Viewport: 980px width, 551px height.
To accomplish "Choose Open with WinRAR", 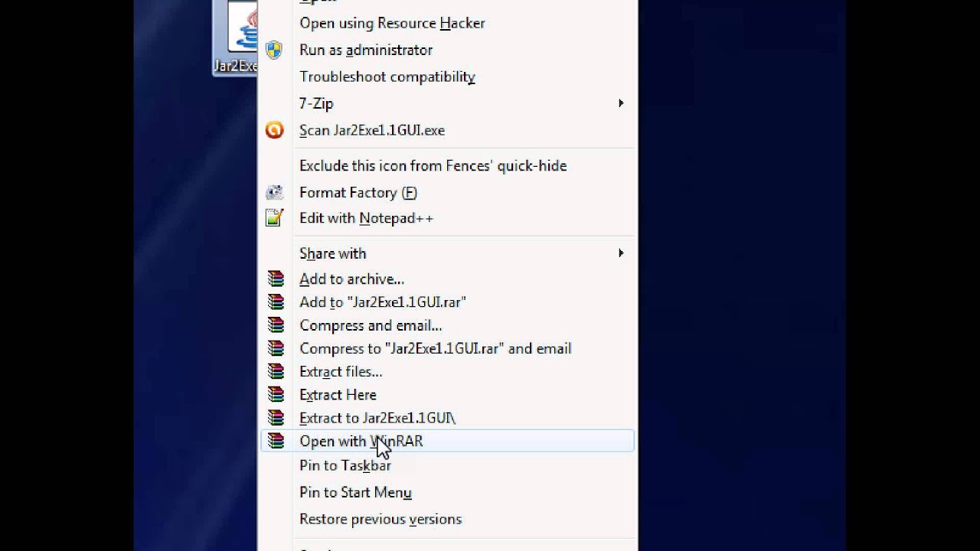I will coord(361,441).
